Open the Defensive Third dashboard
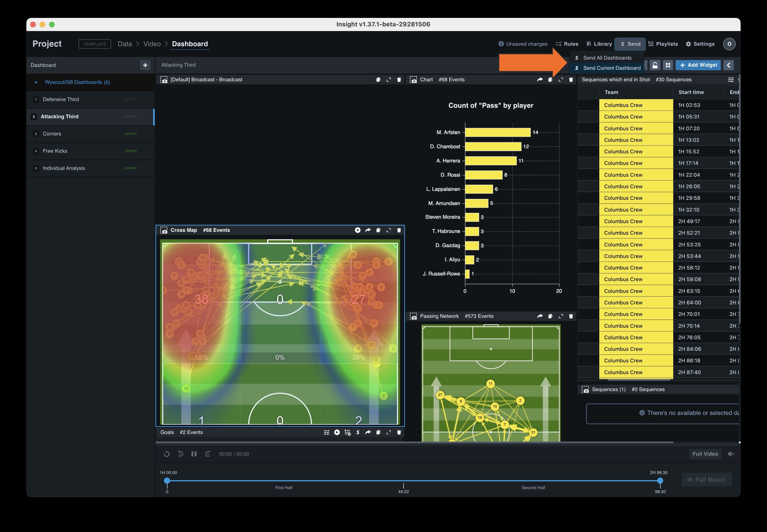This screenshot has height=532, width=767. (90, 99)
